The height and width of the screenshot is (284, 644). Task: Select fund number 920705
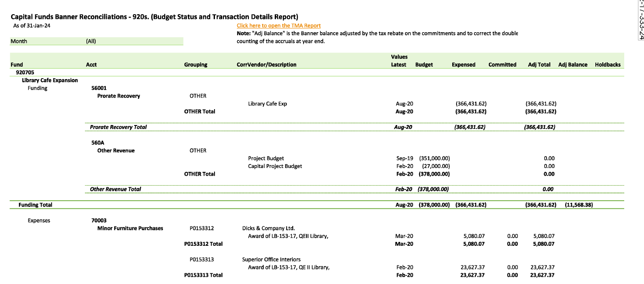coord(25,73)
